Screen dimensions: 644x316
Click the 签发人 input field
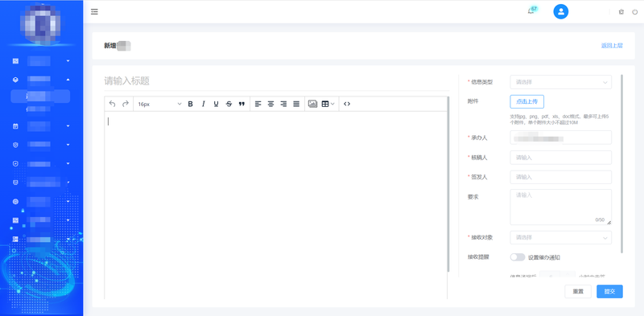coord(560,177)
